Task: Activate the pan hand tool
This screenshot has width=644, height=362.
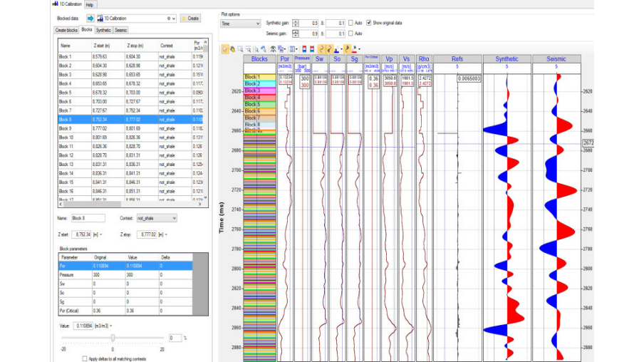Action: [232, 49]
